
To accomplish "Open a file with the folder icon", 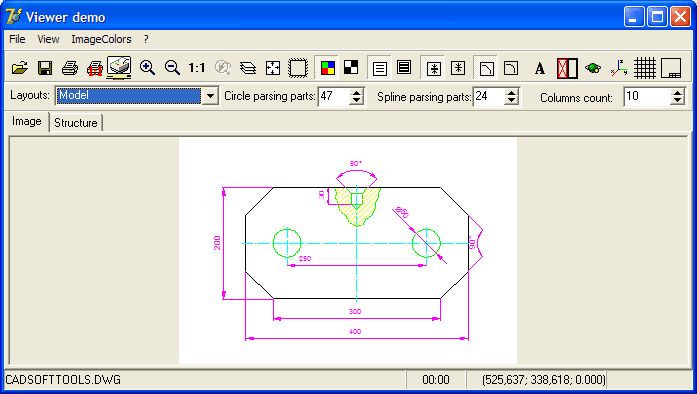I will 20,68.
